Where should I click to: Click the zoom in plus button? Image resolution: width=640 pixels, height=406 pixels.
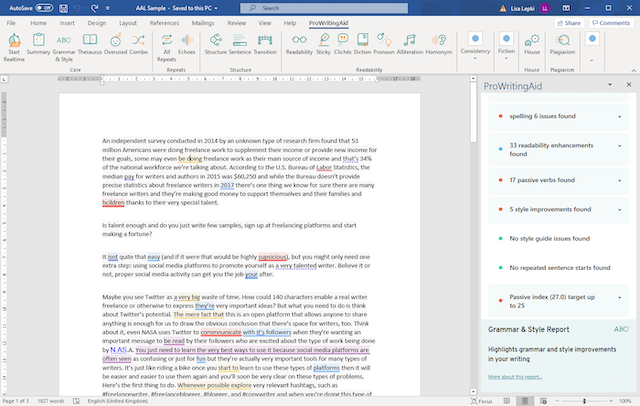pyautogui.click(x=611, y=401)
